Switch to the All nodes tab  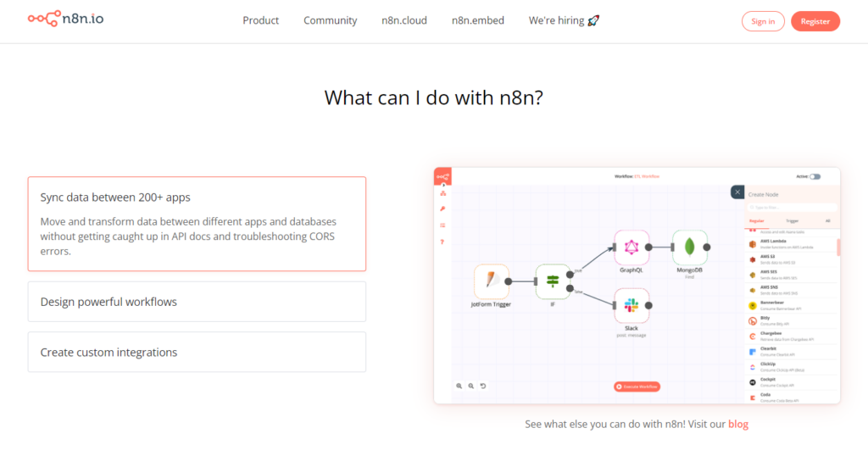click(828, 221)
